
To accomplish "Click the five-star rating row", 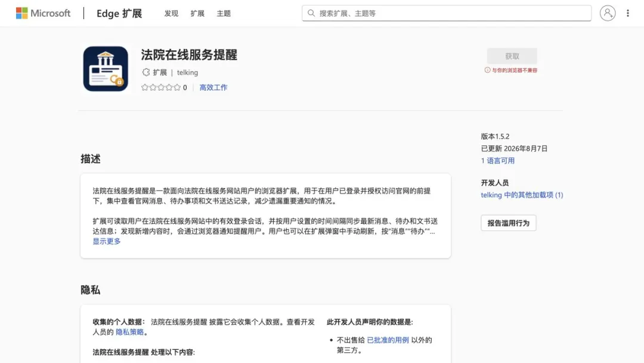I will point(161,87).
